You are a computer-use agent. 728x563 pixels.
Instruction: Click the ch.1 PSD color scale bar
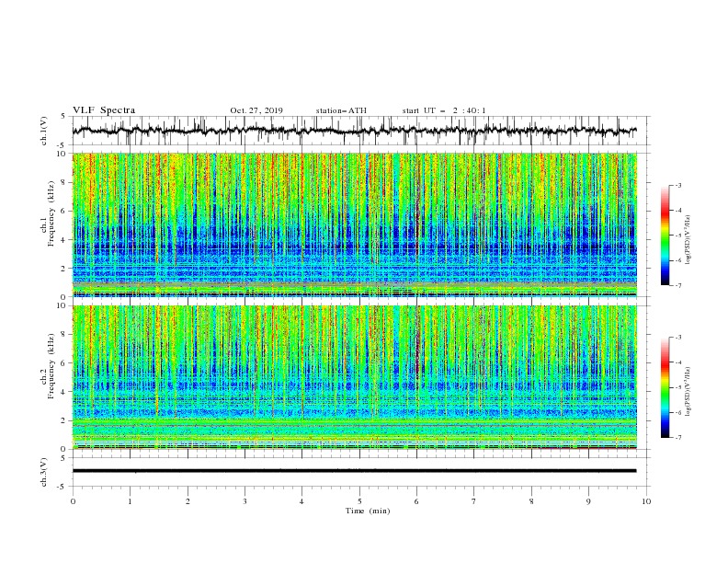[665, 235]
